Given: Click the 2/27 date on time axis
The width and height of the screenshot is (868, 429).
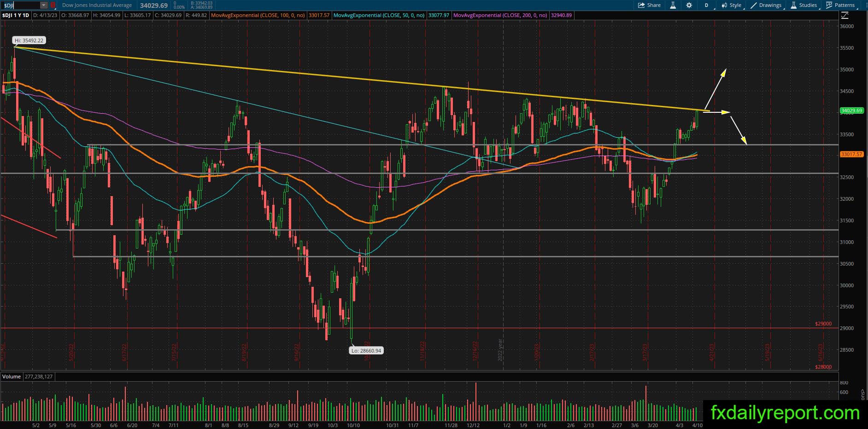Looking at the screenshot, I should pyautogui.click(x=617, y=425).
